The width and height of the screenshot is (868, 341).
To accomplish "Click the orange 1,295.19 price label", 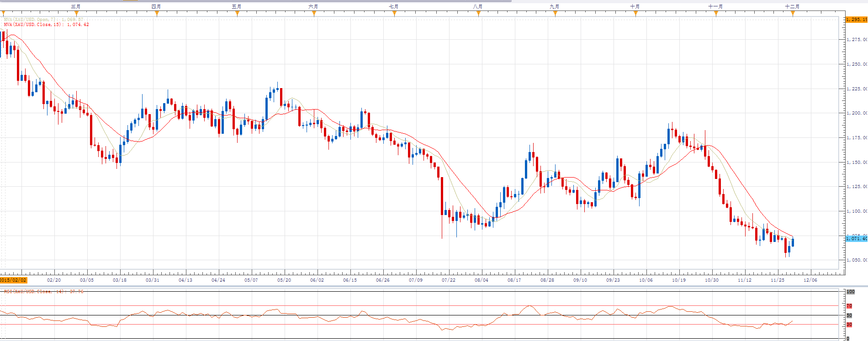I will (856, 20).
